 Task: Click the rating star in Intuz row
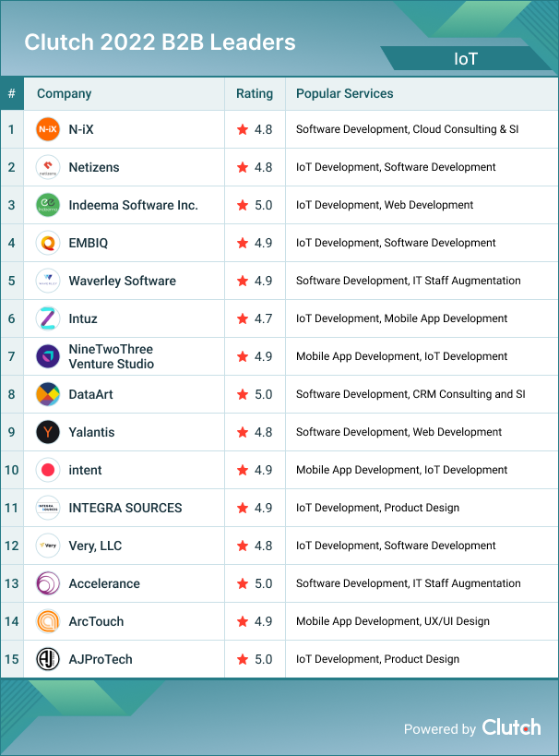[x=243, y=318]
